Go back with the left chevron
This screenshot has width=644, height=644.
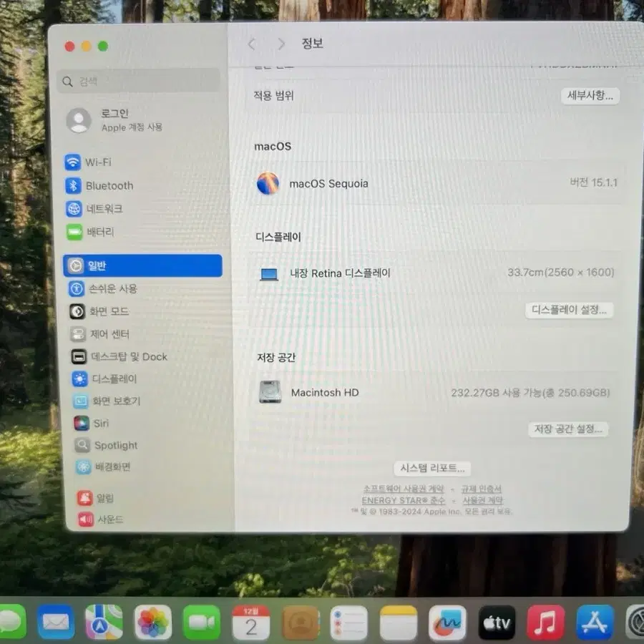click(252, 44)
